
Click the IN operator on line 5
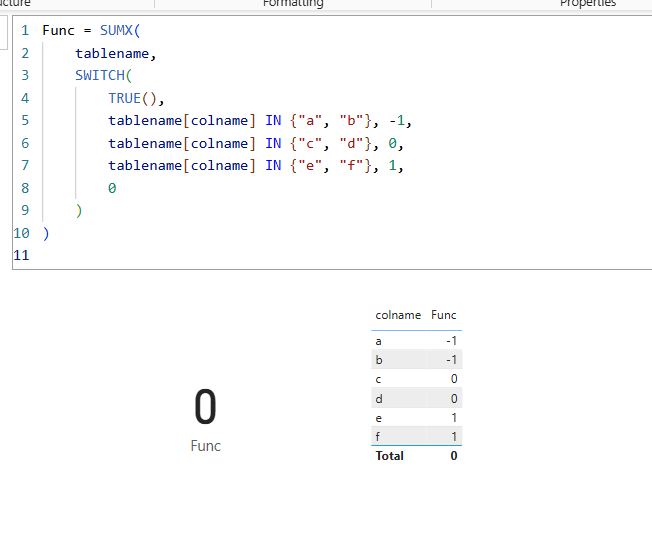point(273,121)
